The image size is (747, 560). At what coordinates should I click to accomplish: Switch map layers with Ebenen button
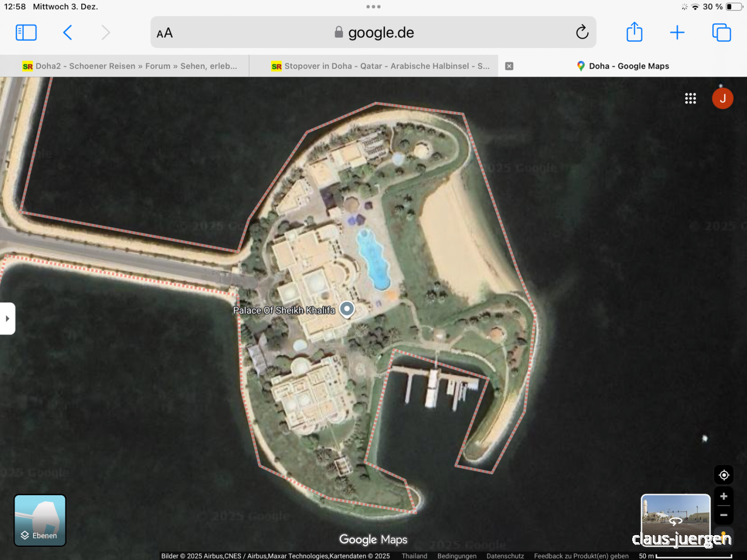coord(40,521)
